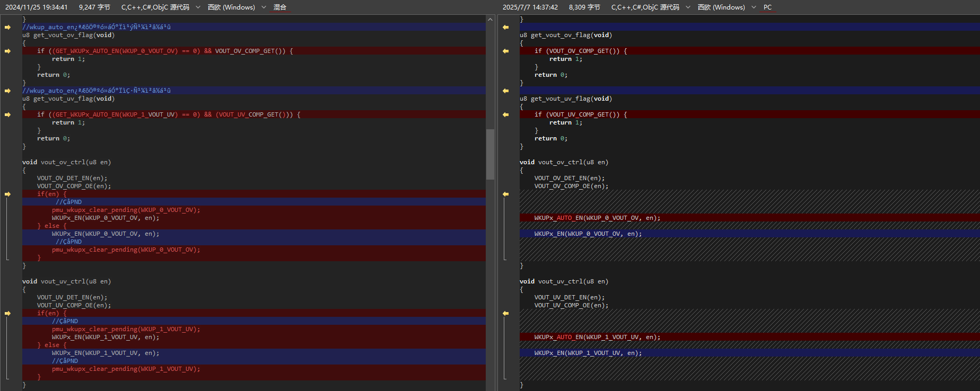This screenshot has height=391, width=980.
Task: Click right-pane arrow for vout_ov_ctrl difference block
Action: point(505,194)
